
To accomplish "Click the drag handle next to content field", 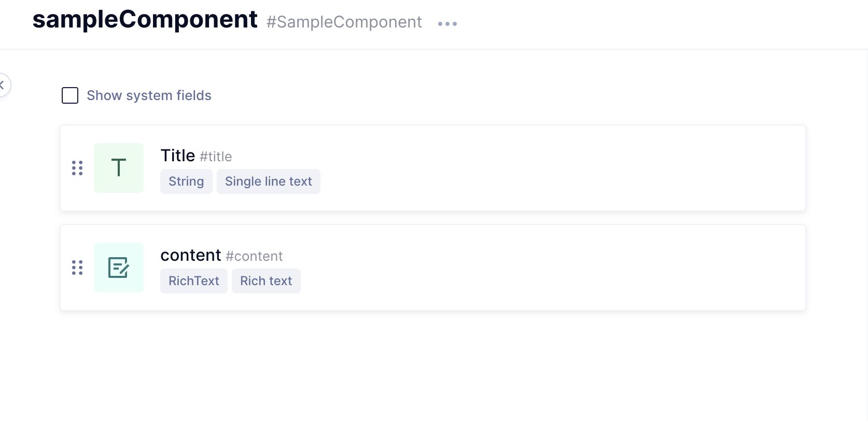I will tap(78, 268).
